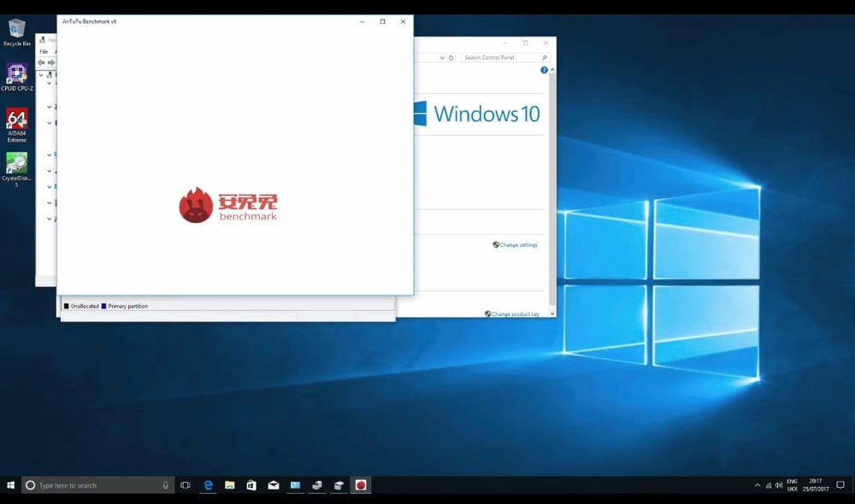Image resolution: width=855 pixels, height=504 pixels.
Task: Open the Mail app on the taskbar
Action: tap(274, 485)
